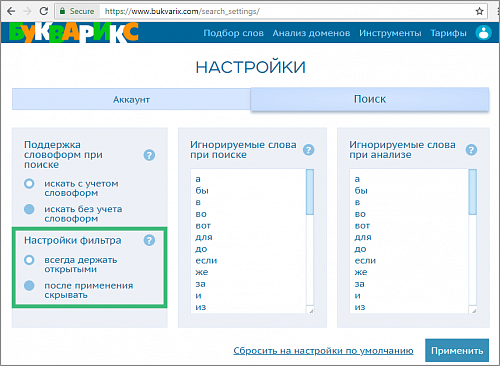Switch to the Аккаунт tab
500x366 pixels.
(131, 99)
